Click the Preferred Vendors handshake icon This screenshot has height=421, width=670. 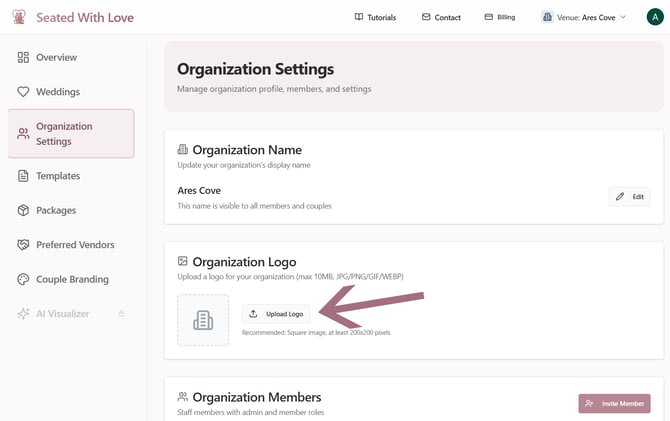pyautogui.click(x=23, y=245)
